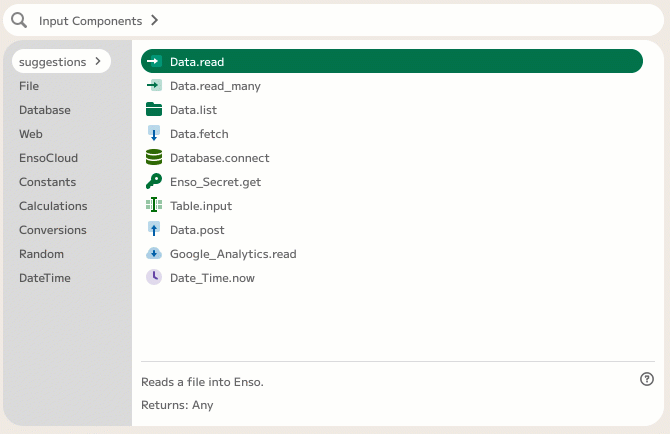The width and height of the screenshot is (670, 434).
Task: Click the Data.list folder icon
Action: [154, 109]
